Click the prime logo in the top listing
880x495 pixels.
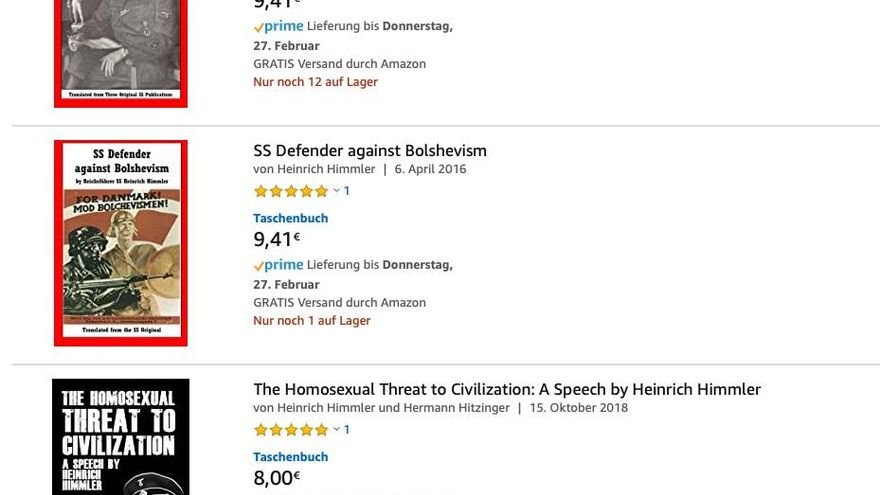tap(278, 26)
